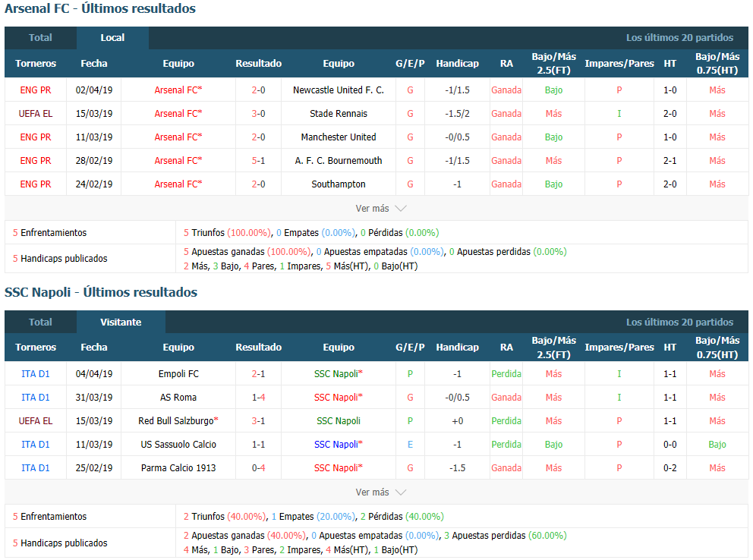The image size is (753, 560).
Task: Select Visitante tab in SSC Napoli section
Action: pyautogui.click(x=121, y=322)
